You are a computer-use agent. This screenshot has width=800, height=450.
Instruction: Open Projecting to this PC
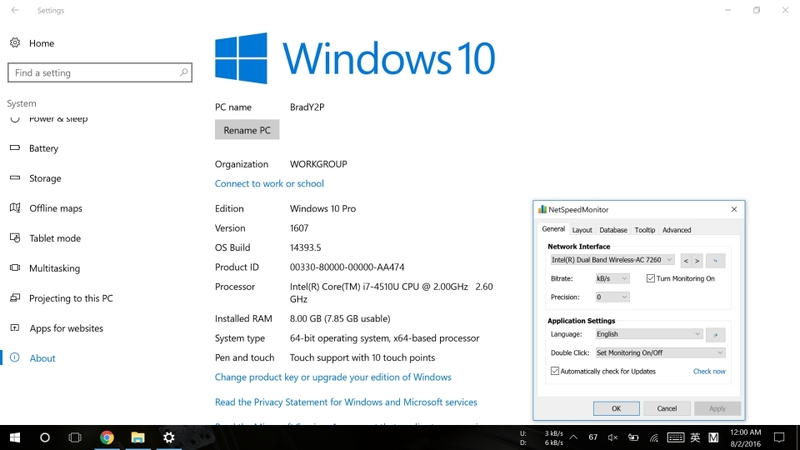tap(71, 298)
